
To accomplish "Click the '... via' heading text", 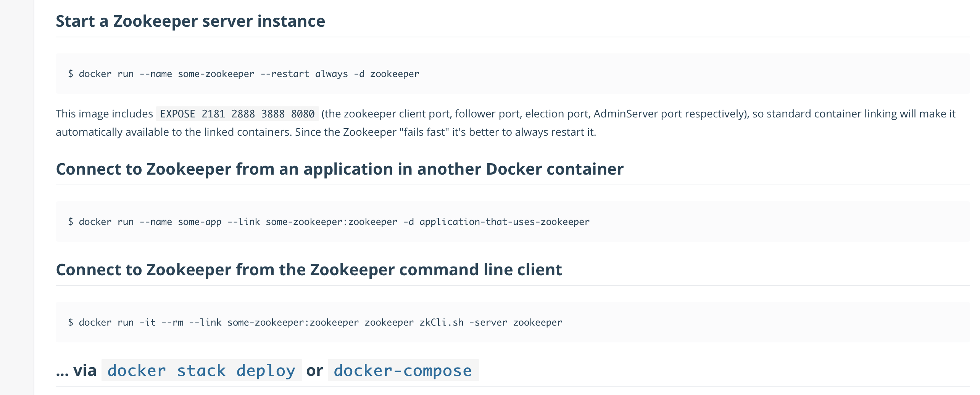I will pyautogui.click(x=76, y=371).
